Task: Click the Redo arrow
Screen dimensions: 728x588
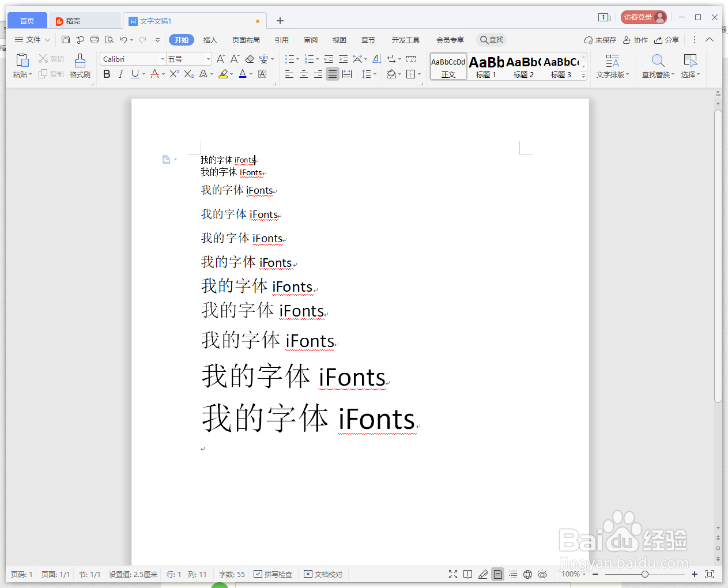Action: [143, 40]
